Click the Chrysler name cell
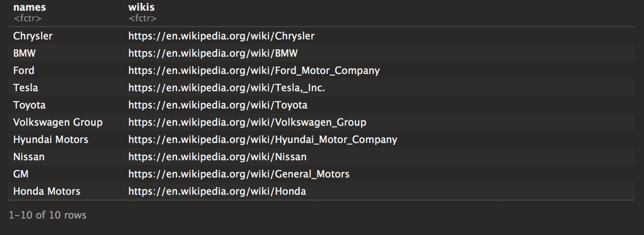The image size is (644, 235). [33, 36]
